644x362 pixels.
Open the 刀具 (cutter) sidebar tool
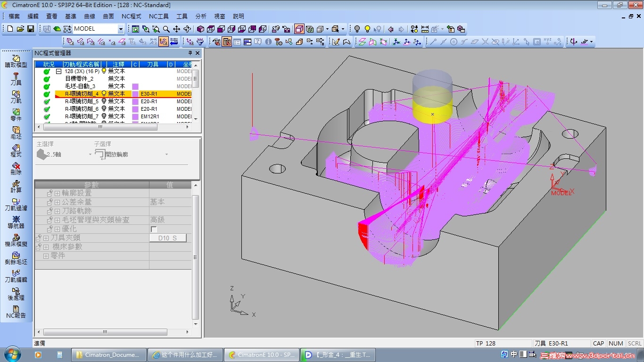tap(16, 79)
